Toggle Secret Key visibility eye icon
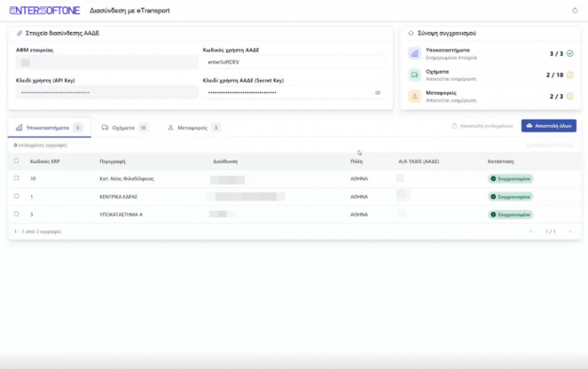This screenshot has width=588, height=369. click(378, 92)
